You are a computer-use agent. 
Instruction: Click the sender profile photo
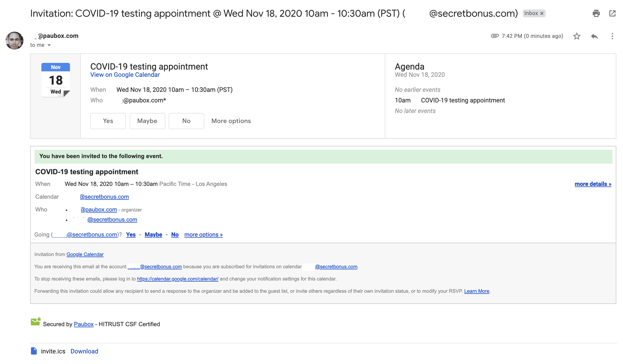tap(14, 41)
